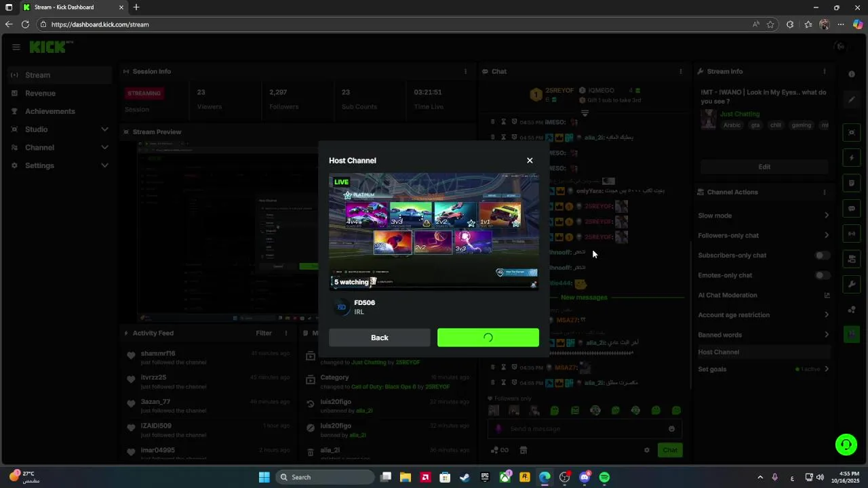Click Edit in Stream Info panel
Image resolution: width=868 pixels, height=488 pixels.
[x=764, y=167]
